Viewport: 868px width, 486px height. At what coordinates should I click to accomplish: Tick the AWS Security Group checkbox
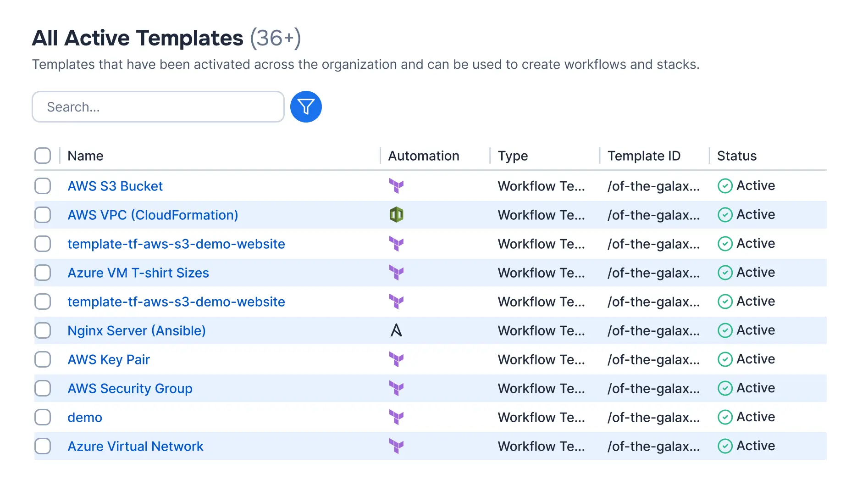43,388
